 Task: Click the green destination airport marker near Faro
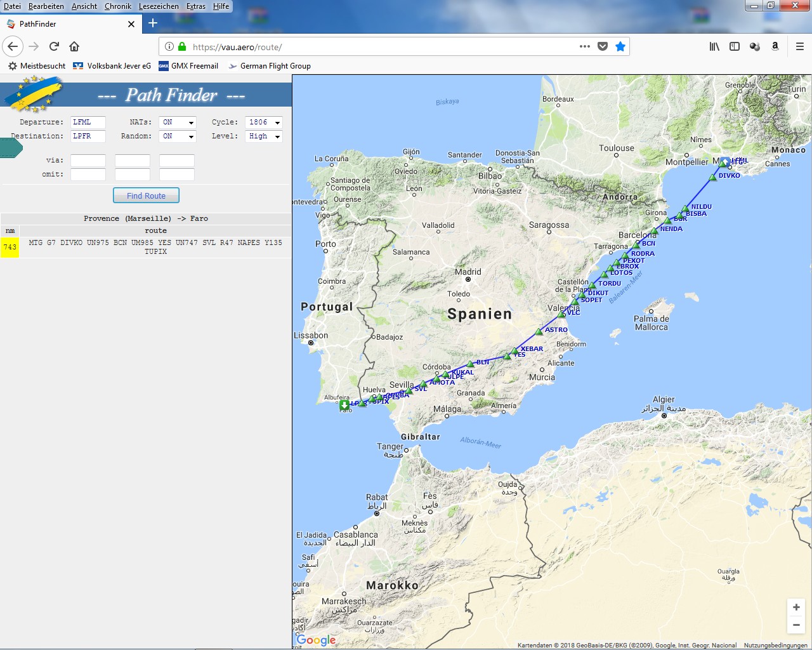[344, 405]
